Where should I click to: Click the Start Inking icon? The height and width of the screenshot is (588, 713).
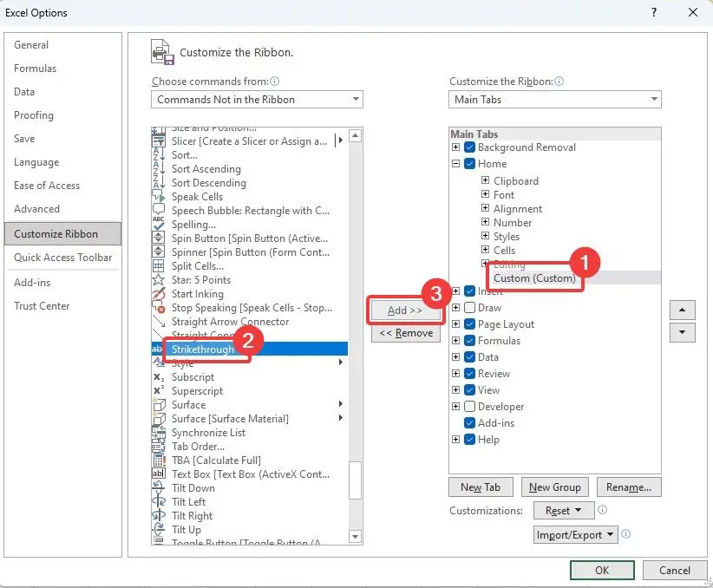click(x=158, y=293)
